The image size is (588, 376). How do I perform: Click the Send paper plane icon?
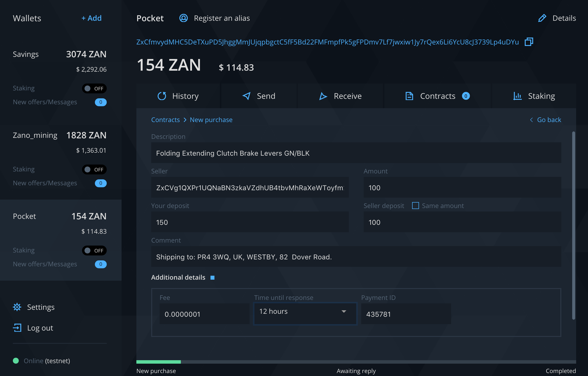[x=246, y=96]
